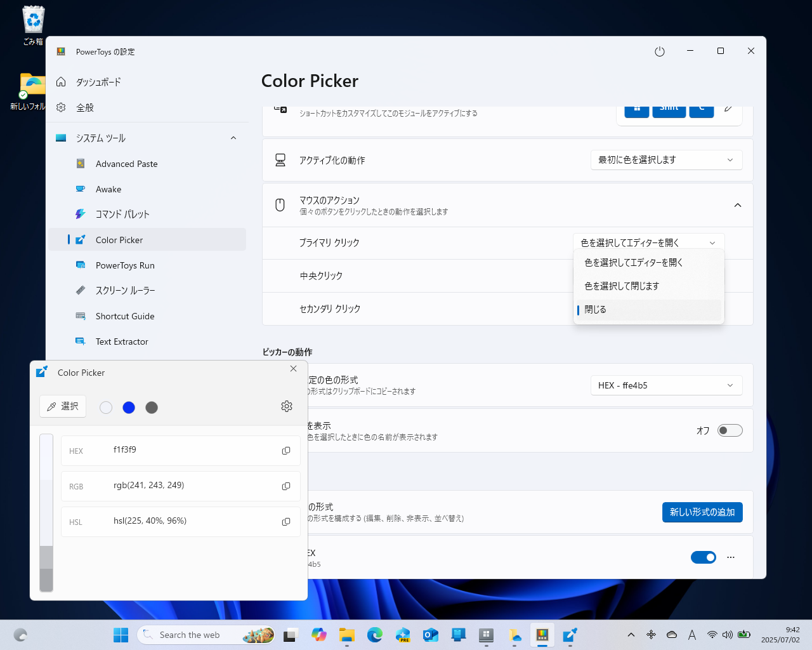
Task: Click the Shortcut Guide keyboard icon
Action: [81, 316]
